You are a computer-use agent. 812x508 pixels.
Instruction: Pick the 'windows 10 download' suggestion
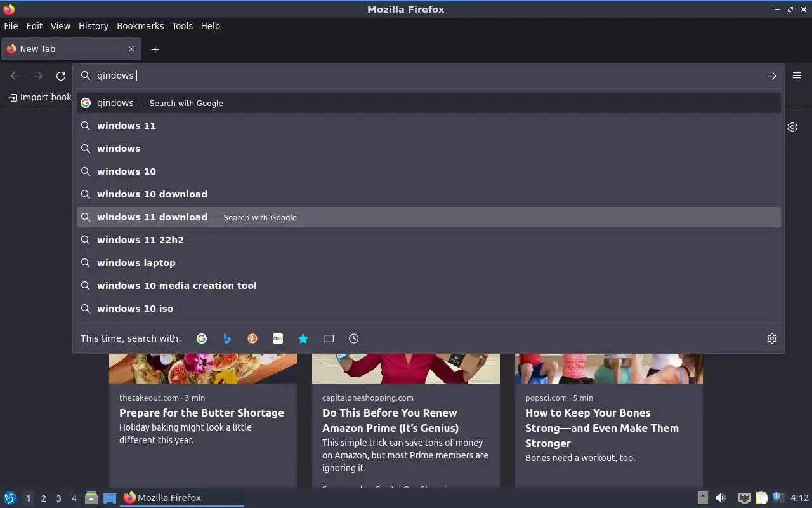429,194
